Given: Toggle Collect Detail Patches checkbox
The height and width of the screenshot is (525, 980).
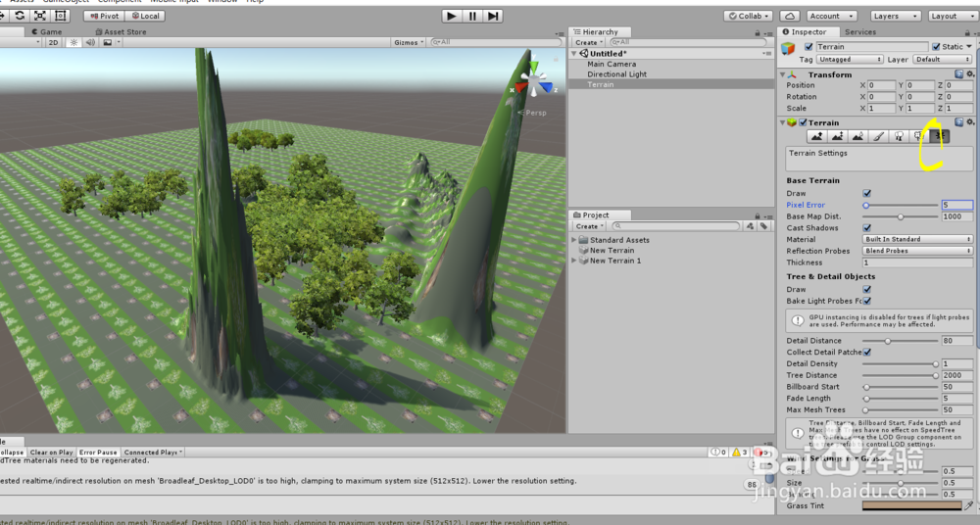Looking at the screenshot, I should click(867, 352).
